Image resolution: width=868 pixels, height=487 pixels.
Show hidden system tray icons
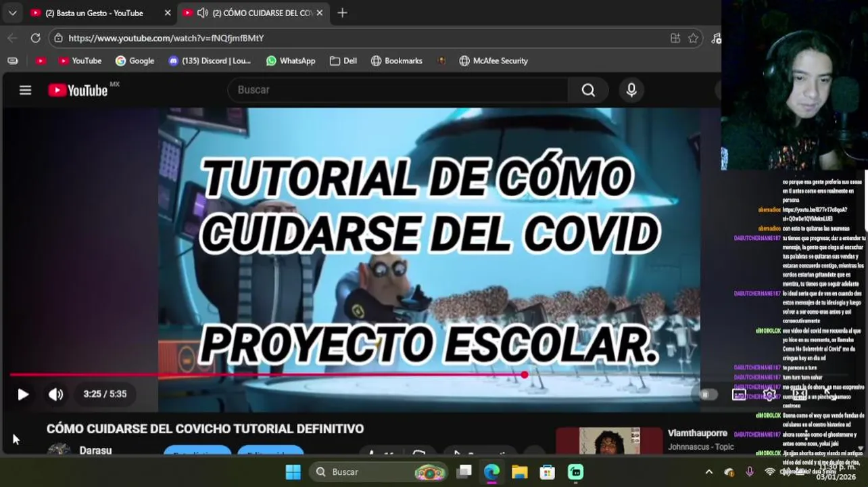(x=708, y=471)
